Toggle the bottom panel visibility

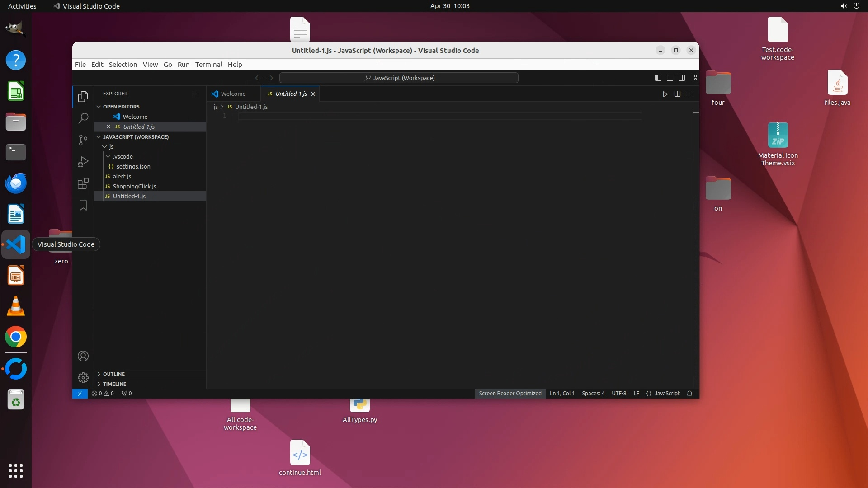[670, 78]
